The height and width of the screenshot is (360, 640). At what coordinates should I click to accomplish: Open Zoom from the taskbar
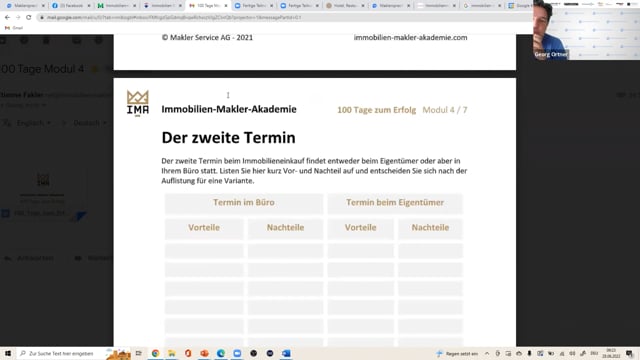[x=237, y=353]
